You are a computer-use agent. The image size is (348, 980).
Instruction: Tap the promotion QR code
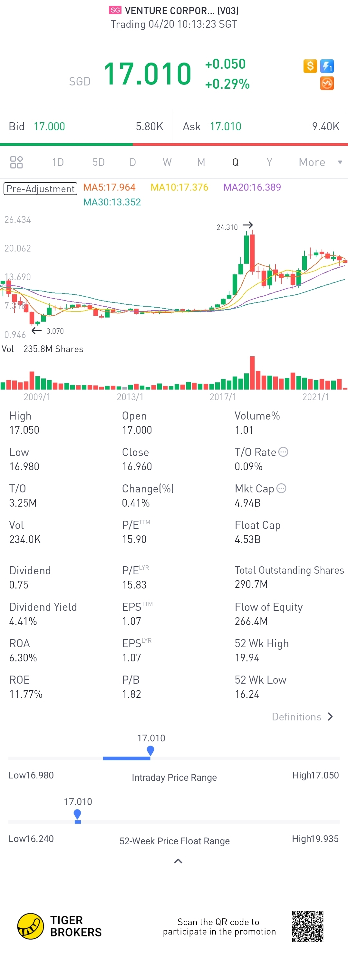(x=308, y=926)
